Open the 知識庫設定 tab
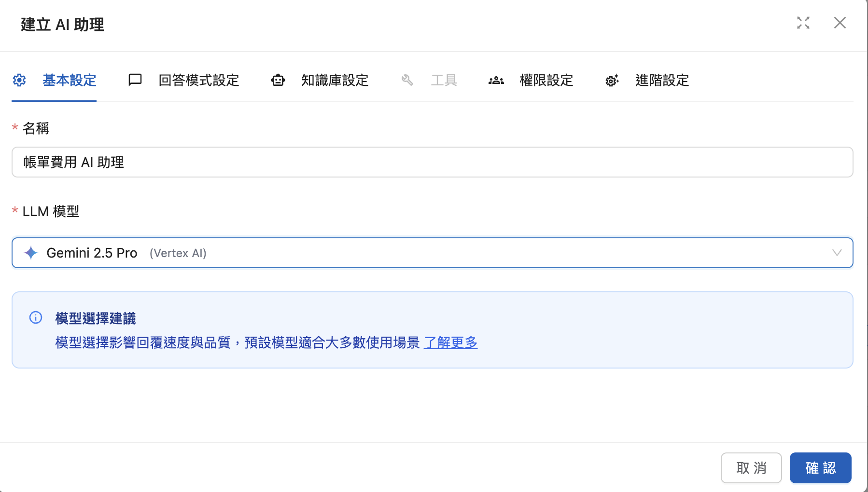Image resolution: width=868 pixels, height=492 pixels. 335,80
